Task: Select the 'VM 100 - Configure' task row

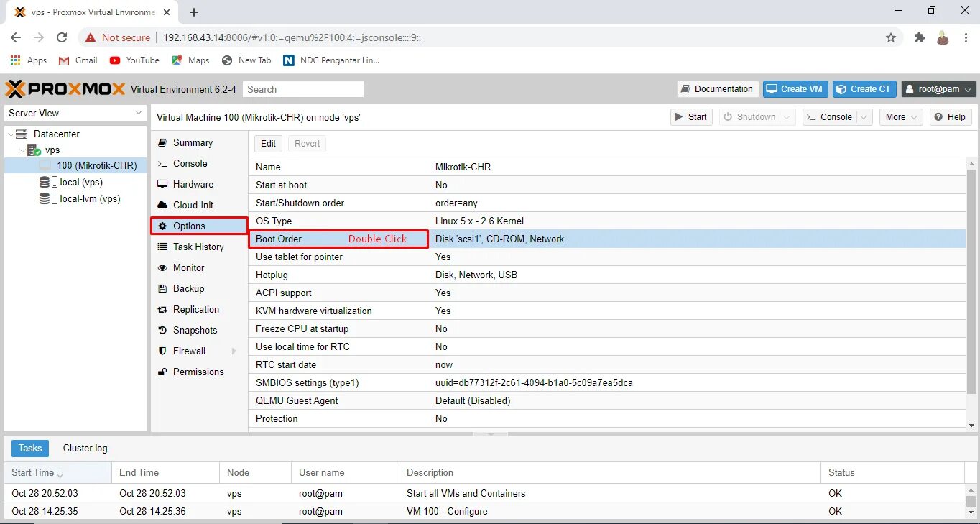Action: point(484,511)
